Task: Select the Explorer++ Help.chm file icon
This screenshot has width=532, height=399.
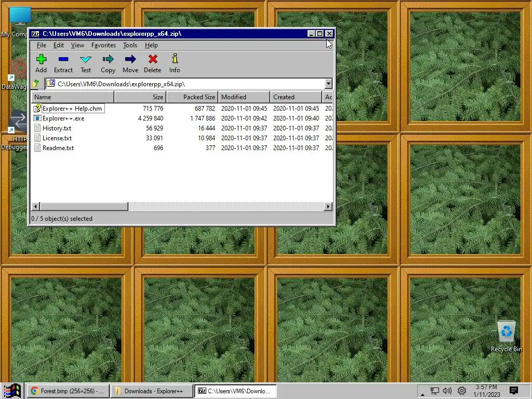Action: (37, 108)
